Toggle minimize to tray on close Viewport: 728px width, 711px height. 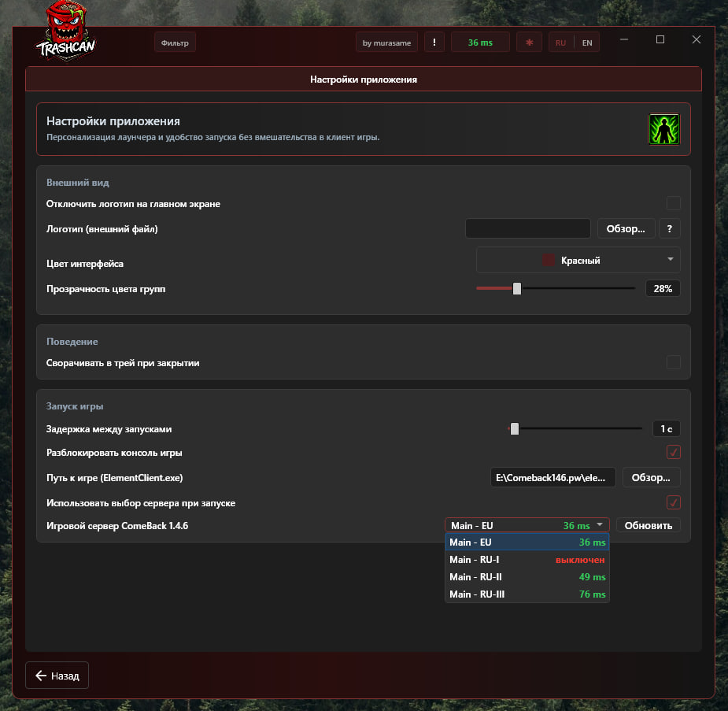pyautogui.click(x=673, y=361)
